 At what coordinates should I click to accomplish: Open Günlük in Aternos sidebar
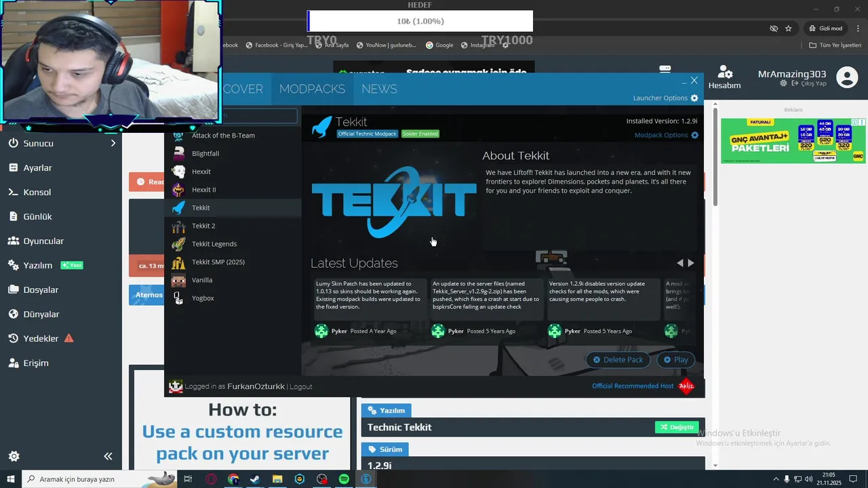point(38,216)
